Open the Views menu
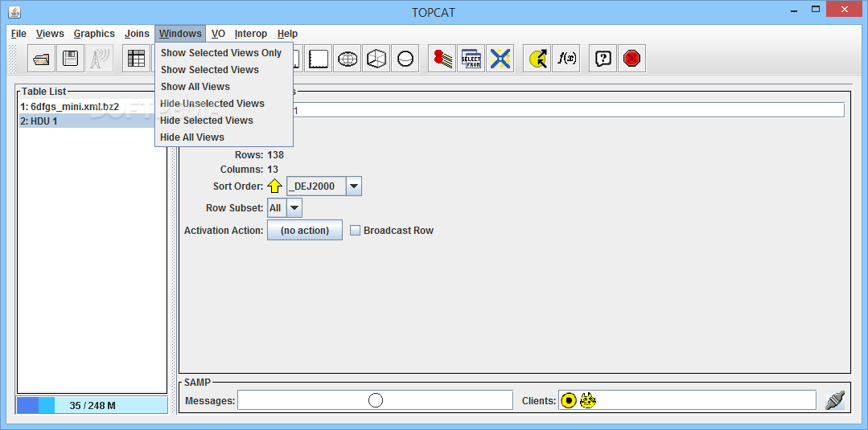The image size is (868, 430). tap(50, 34)
